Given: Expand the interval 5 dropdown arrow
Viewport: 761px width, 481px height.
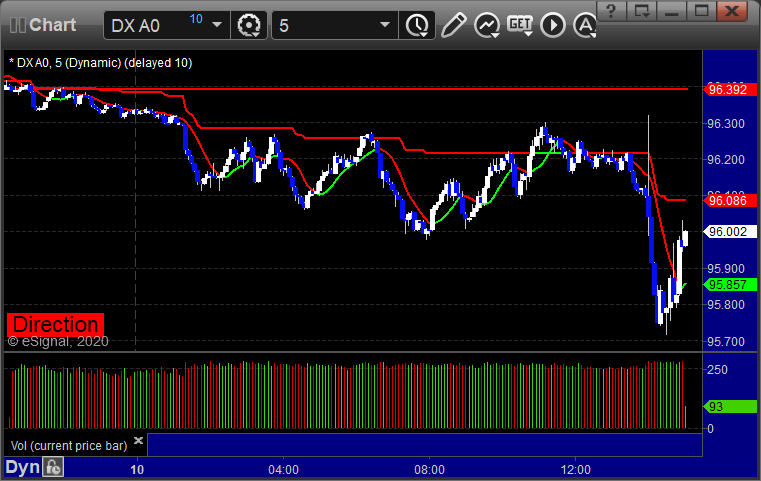Looking at the screenshot, I should (385, 25).
